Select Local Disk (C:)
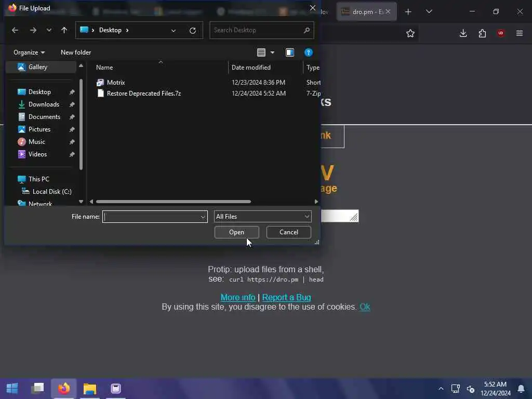The width and height of the screenshot is (532, 399). tap(51, 192)
